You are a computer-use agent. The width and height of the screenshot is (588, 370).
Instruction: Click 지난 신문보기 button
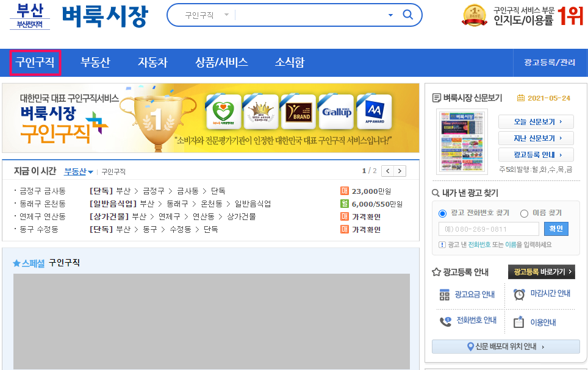pyautogui.click(x=536, y=138)
